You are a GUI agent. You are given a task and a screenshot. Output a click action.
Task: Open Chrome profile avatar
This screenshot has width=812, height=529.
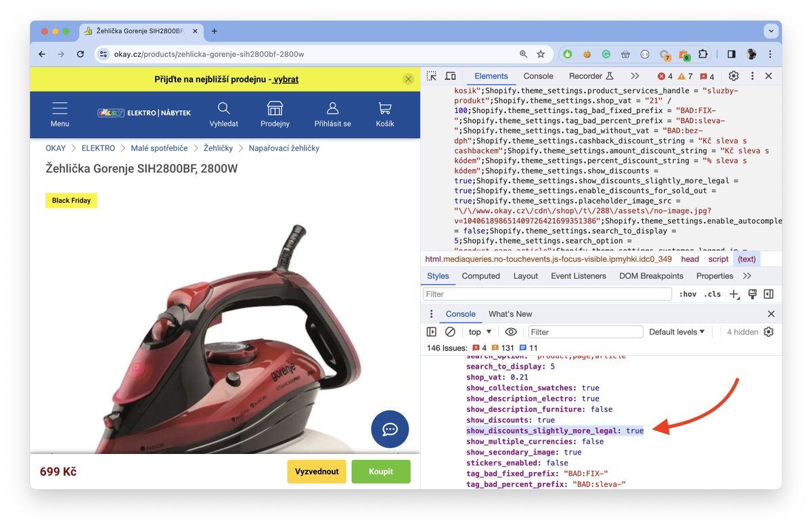[751, 54]
